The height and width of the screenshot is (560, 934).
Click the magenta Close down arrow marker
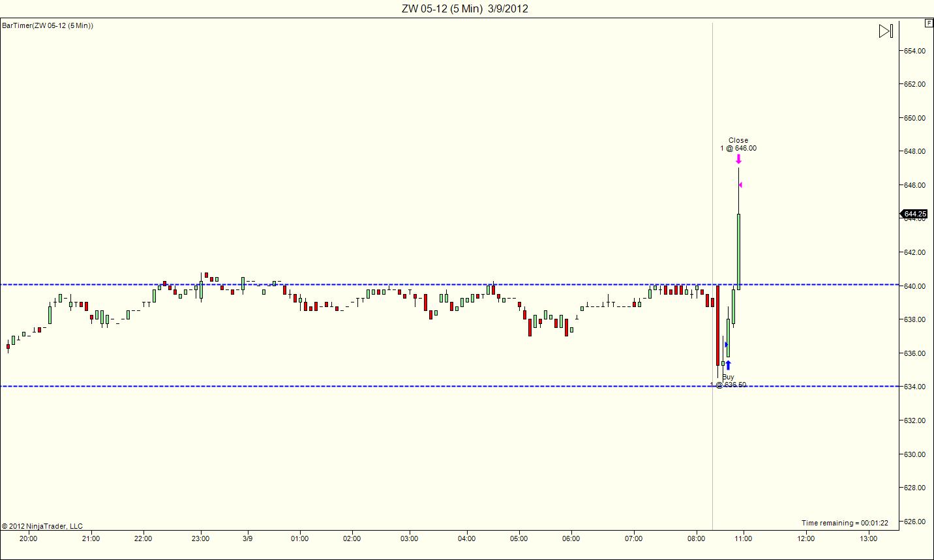[738, 158]
